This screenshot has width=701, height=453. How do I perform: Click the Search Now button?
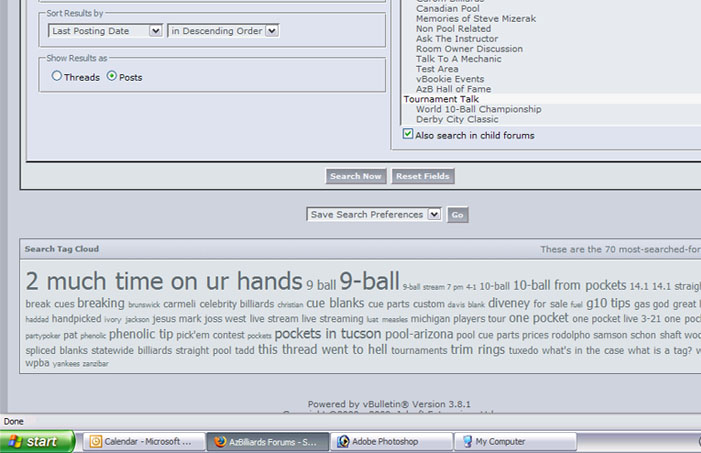point(355,176)
